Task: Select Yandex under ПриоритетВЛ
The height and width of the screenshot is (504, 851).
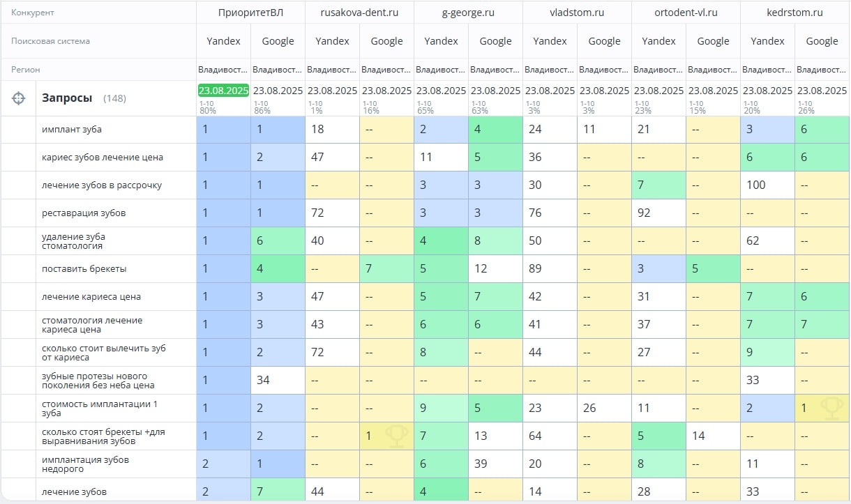Action: (x=223, y=41)
